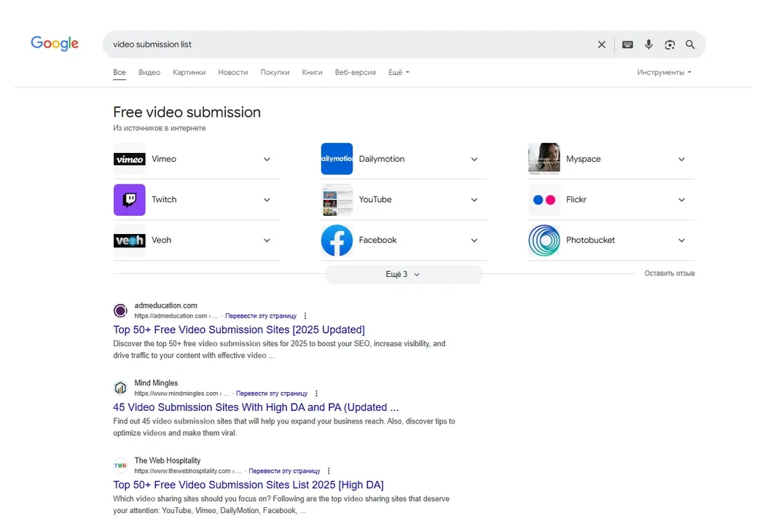Screen dimensions: 773x532
Task: Click the magnifier search icon
Action: point(690,44)
